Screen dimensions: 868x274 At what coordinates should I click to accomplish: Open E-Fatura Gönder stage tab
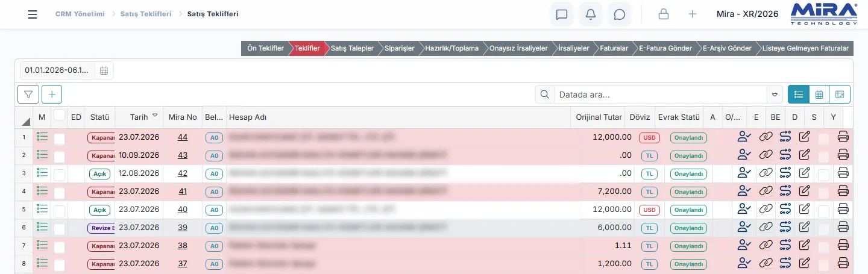[665, 48]
